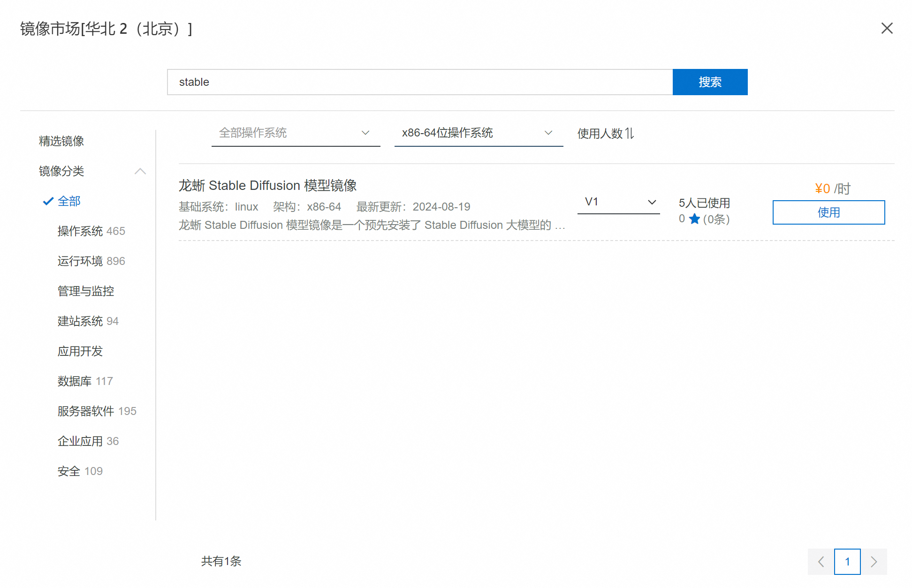Select the checked 全部 category
Screen dimensions: 912x588
[x=69, y=201]
